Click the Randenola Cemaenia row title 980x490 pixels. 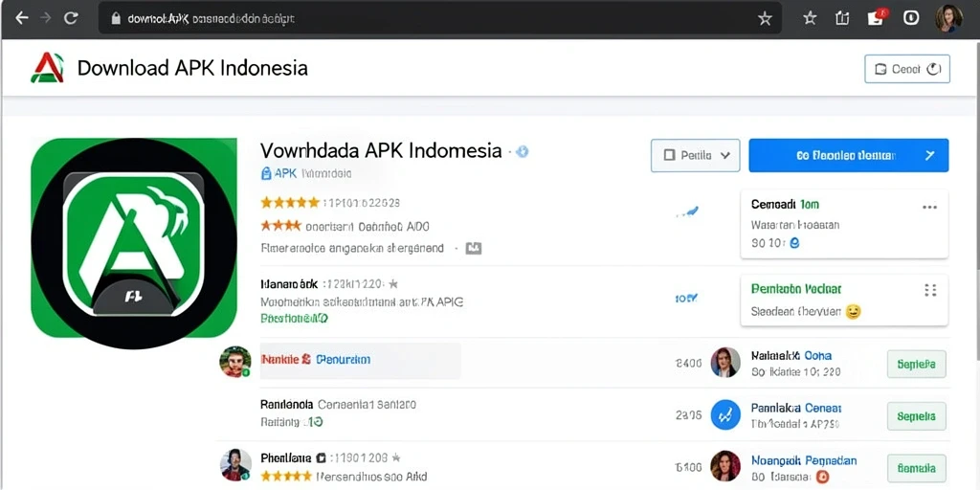click(x=338, y=405)
